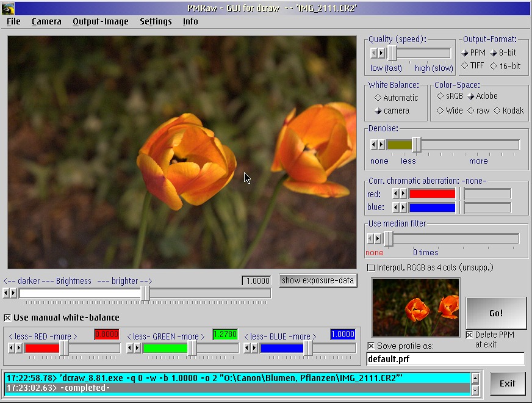
Task: Click the median filter left arrow
Action: point(370,238)
